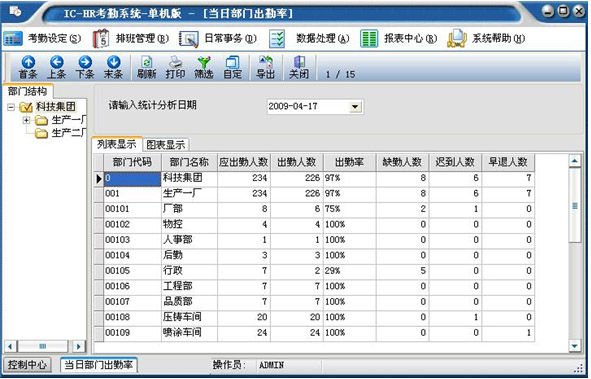591x379 pixels.
Task: Open 自定 customize icon
Action: 233,67
